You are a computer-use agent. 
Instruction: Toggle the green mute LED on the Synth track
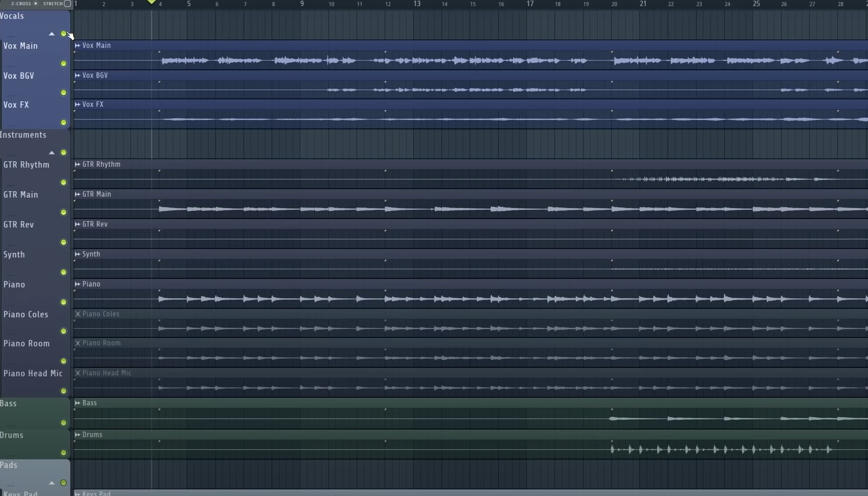(x=64, y=272)
